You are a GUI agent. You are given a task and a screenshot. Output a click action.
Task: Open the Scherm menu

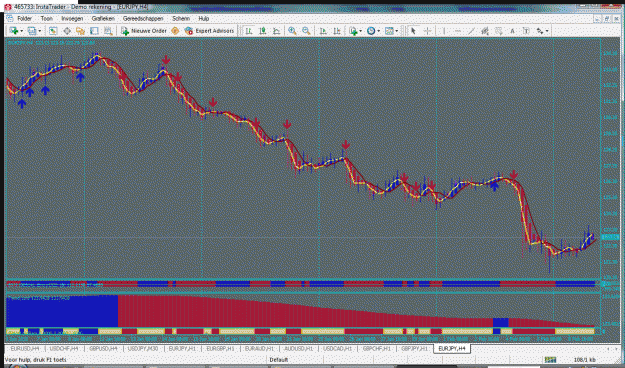[181, 18]
